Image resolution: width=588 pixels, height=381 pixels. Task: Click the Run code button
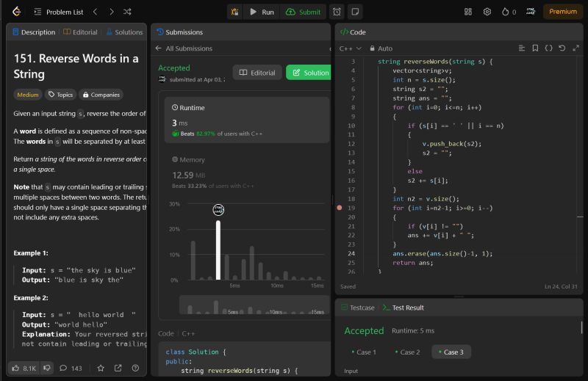(262, 12)
